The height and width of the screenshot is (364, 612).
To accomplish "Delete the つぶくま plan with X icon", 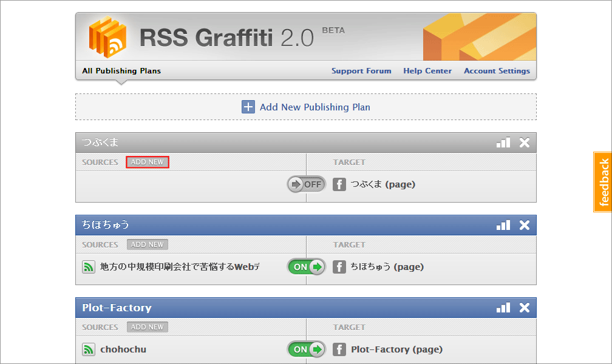I will click(525, 143).
